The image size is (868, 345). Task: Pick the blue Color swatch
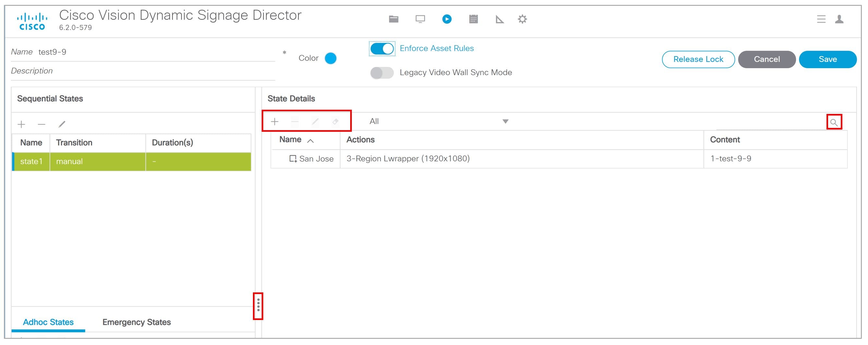coord(330,58)
